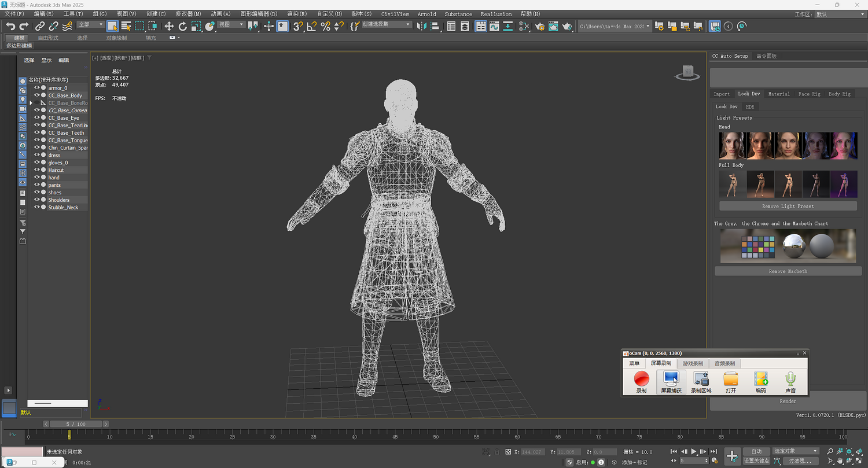Open the Curve Editor from toolbar
The width and height of the screenshot is (868, 468).
[494, 26]
